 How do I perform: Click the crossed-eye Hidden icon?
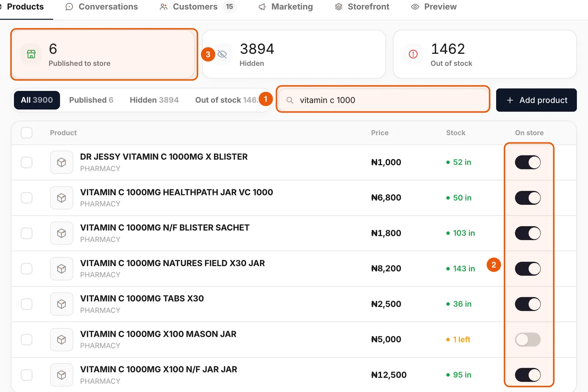pos(222,54)
